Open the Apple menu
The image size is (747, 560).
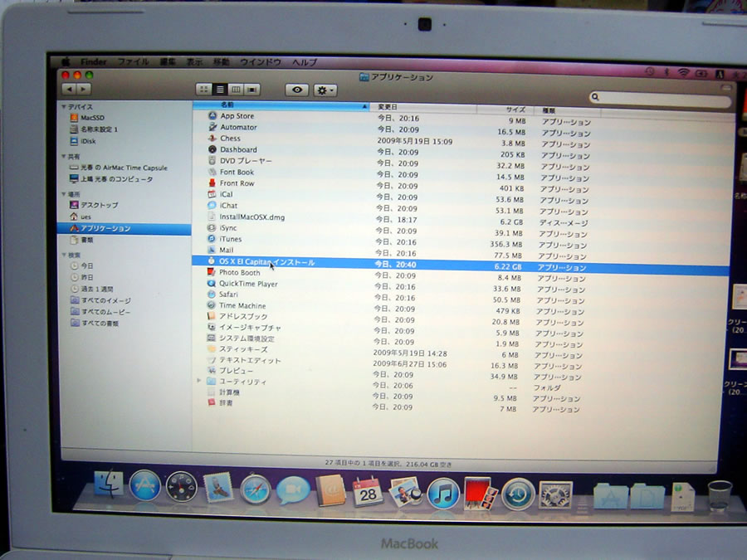66,62
